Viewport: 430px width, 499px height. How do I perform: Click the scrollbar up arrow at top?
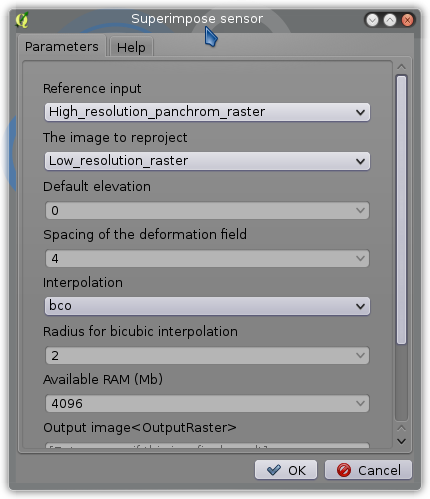click(402, 67)
